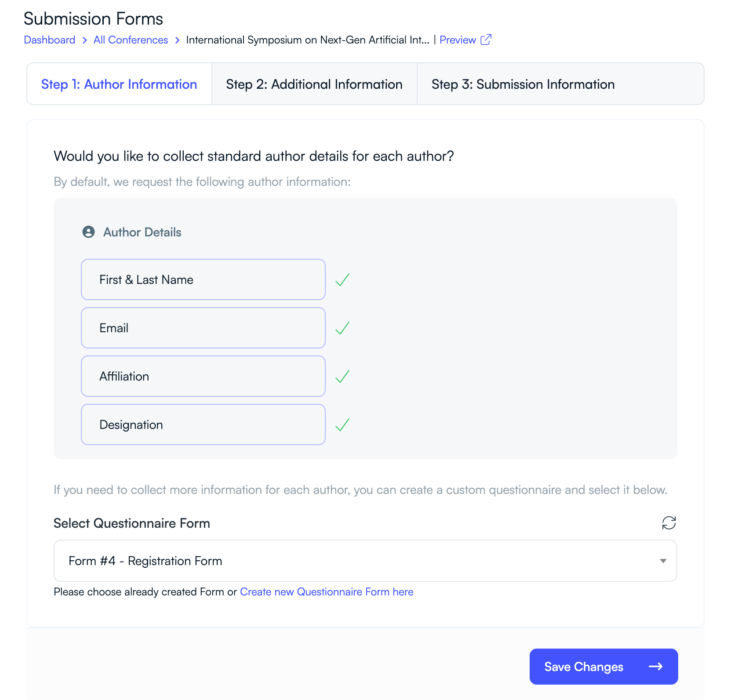Click the arrow icon inside Save Changes button
The width and height of the screenshot is (738, 700).
click(x=656, y=667)
